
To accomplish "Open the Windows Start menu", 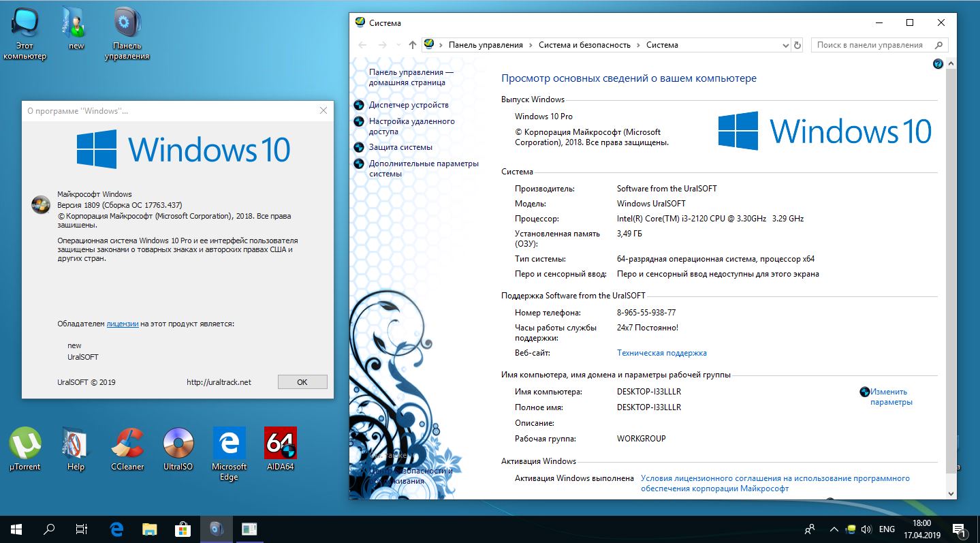I will (x=16, y=529).
